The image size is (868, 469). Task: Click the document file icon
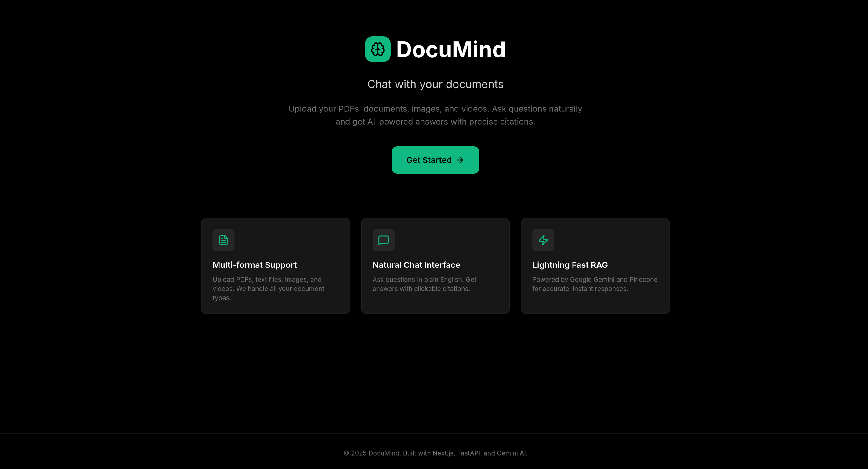pyautogui.click(x=223, y=240)
